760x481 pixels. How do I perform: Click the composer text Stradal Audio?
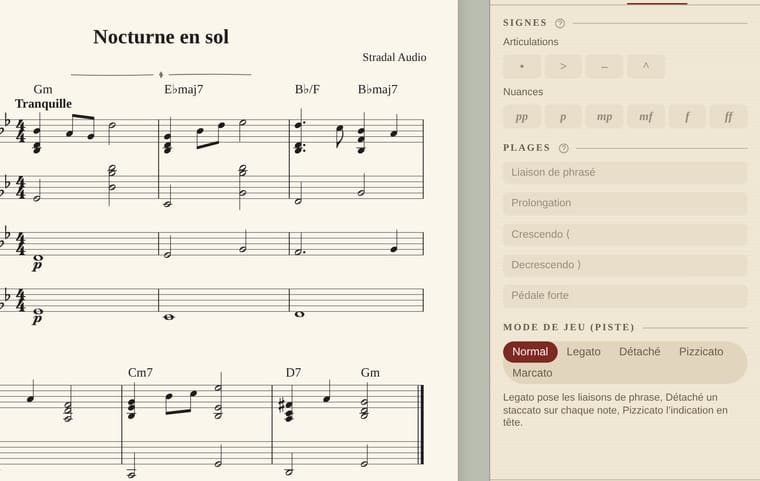click(x=394, y=57)
